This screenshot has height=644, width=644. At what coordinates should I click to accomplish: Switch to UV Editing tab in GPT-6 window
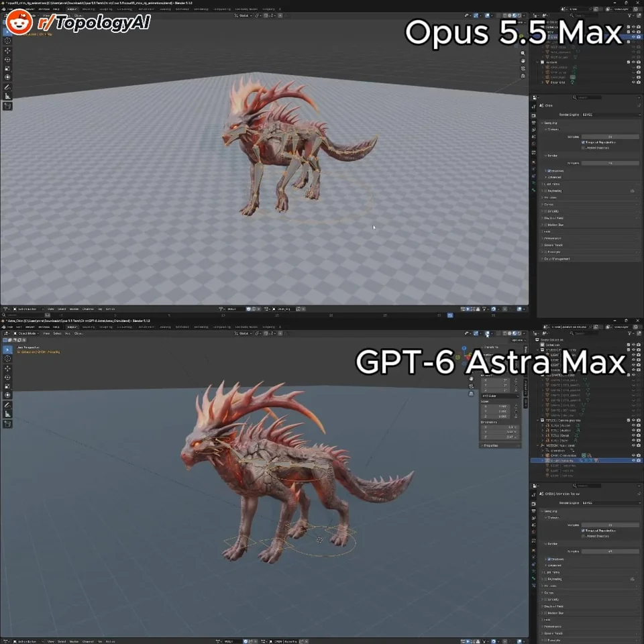pyautogui.click(x=125, y=327)
